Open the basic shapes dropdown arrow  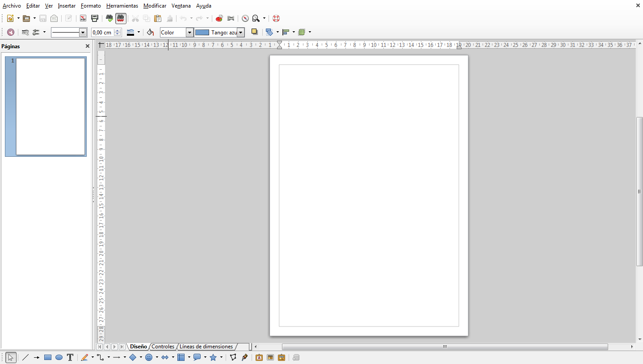[141, 357]
